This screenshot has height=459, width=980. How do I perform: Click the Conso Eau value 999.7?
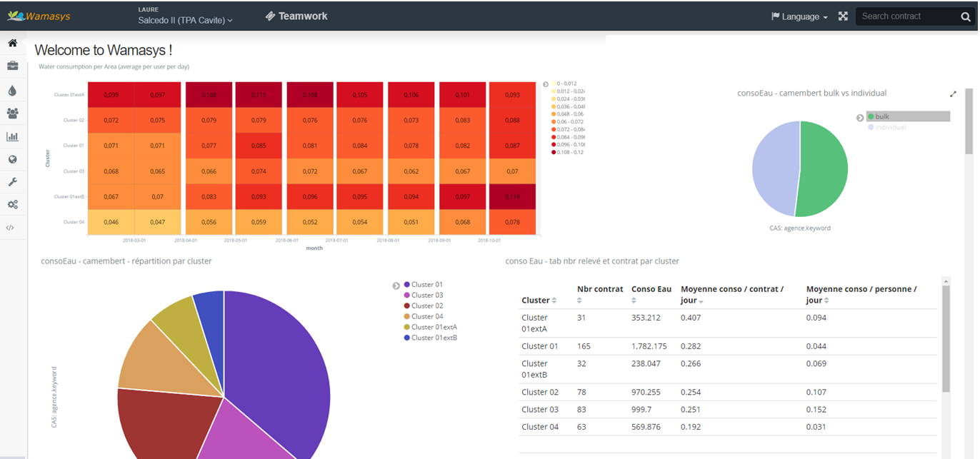(641, 410)
